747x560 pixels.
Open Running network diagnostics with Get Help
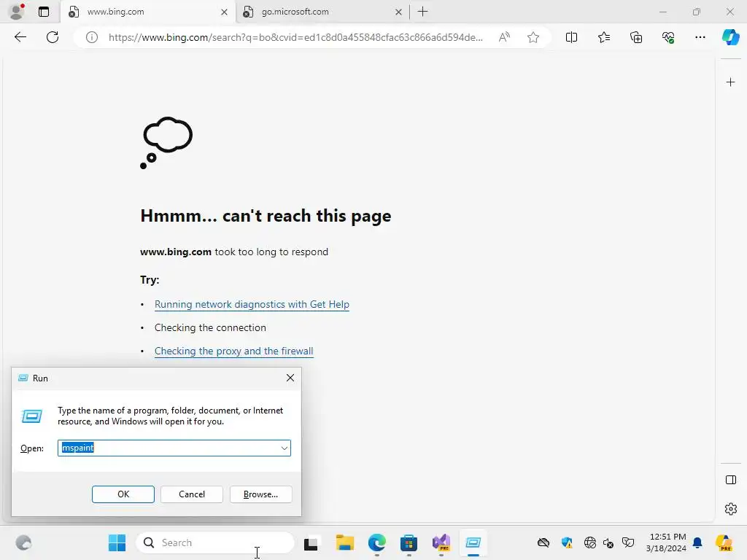coord(252,304)
